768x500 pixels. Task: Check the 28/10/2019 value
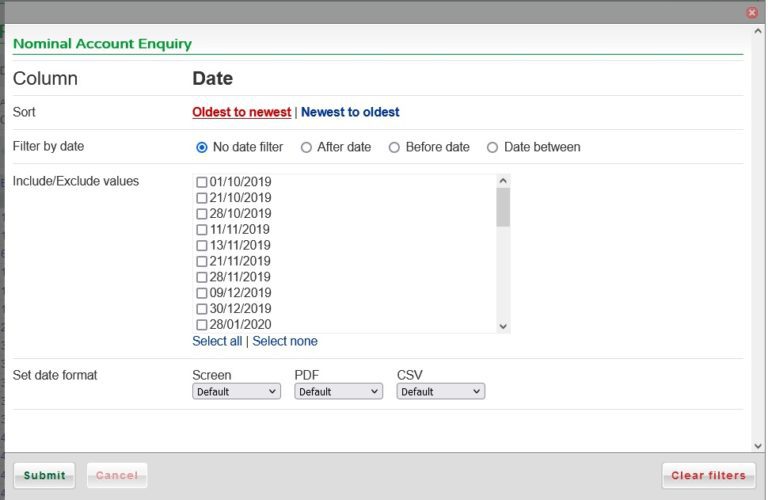point(201,214)
